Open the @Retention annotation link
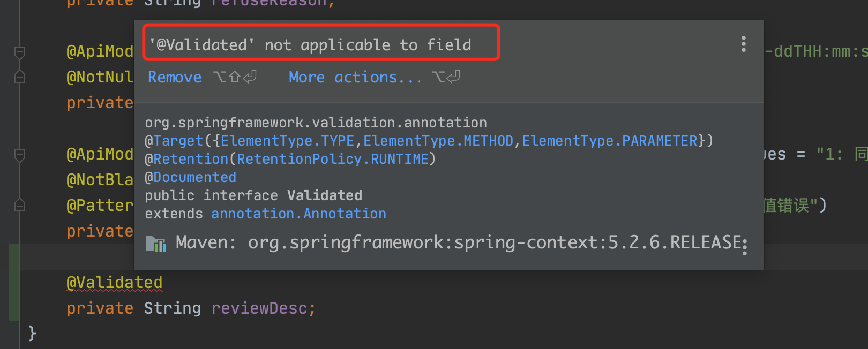The height and width of the screenshot is (349, 868). click(x=190, y=159)
